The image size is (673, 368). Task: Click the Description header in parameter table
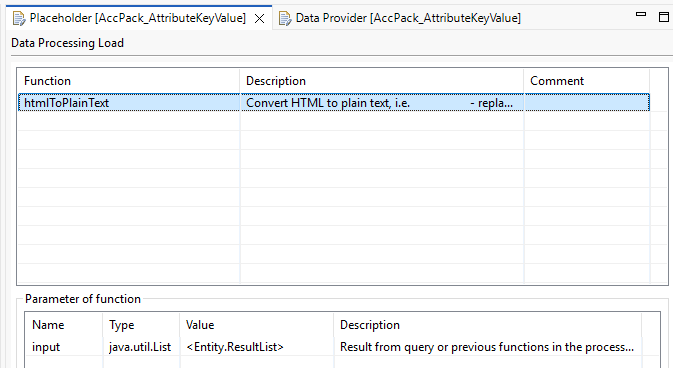pos(487,325)
